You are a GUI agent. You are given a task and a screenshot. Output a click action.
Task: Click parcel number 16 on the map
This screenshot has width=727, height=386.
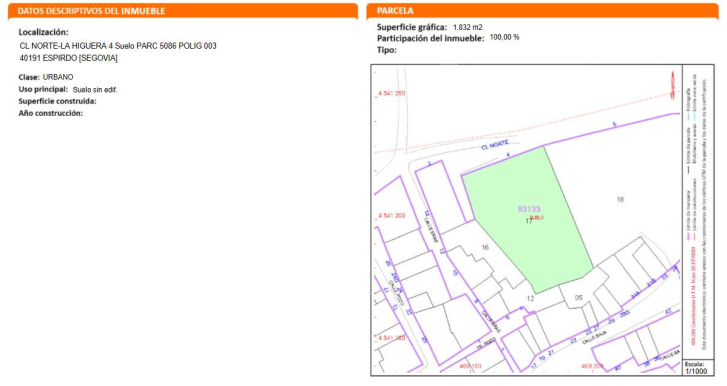click(485, 247)
